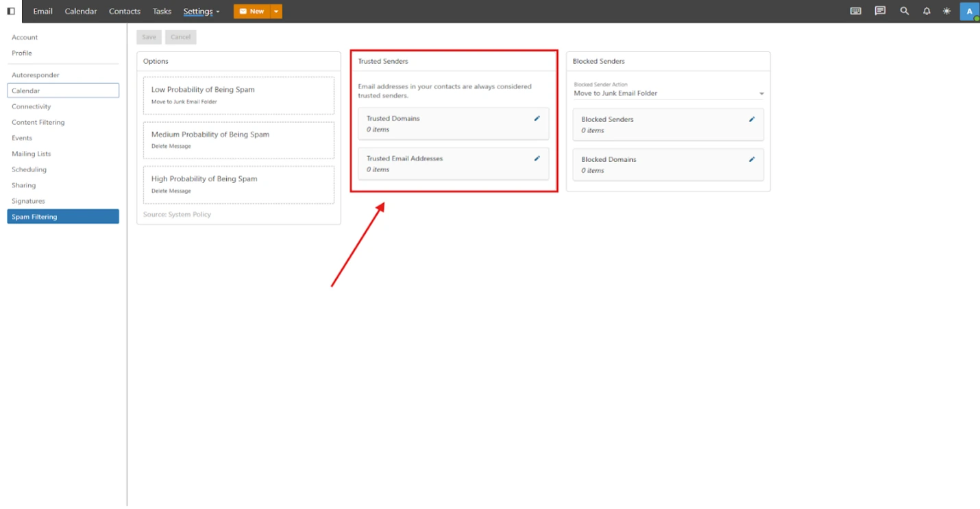Switch to the Calendar top menu
This screenshot has width=980, height=509.
tap(81, 11)
